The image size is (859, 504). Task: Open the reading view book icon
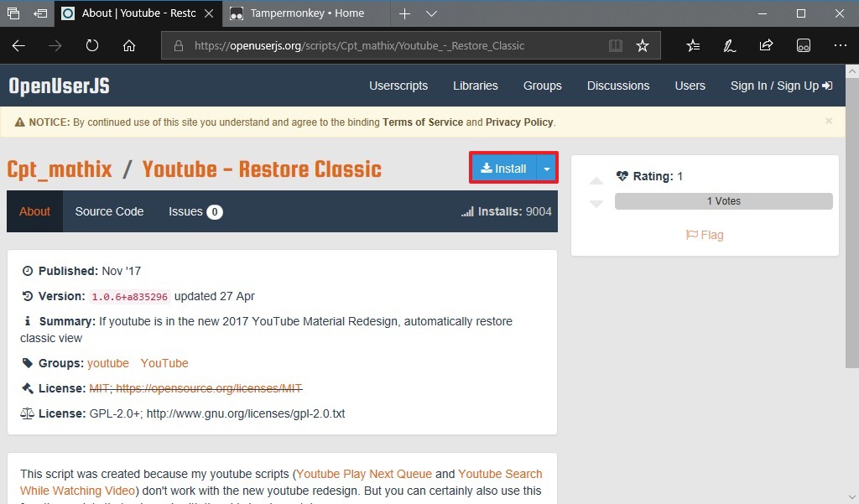[x=616, y=46]
